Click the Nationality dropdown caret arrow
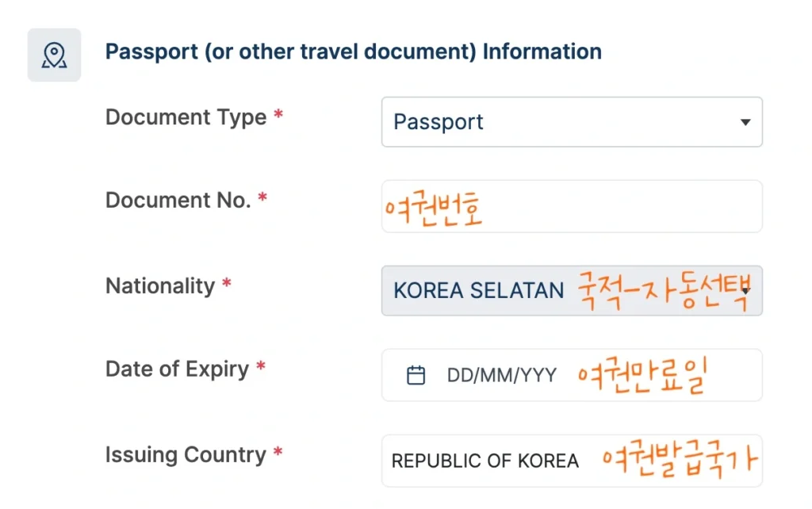812x509 pixels. [746, 291]
